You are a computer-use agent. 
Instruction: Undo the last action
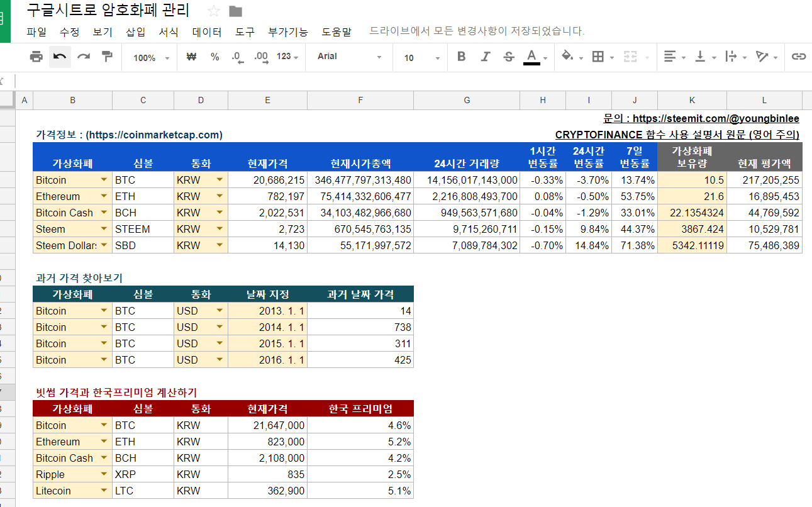[x=60, y=57]
